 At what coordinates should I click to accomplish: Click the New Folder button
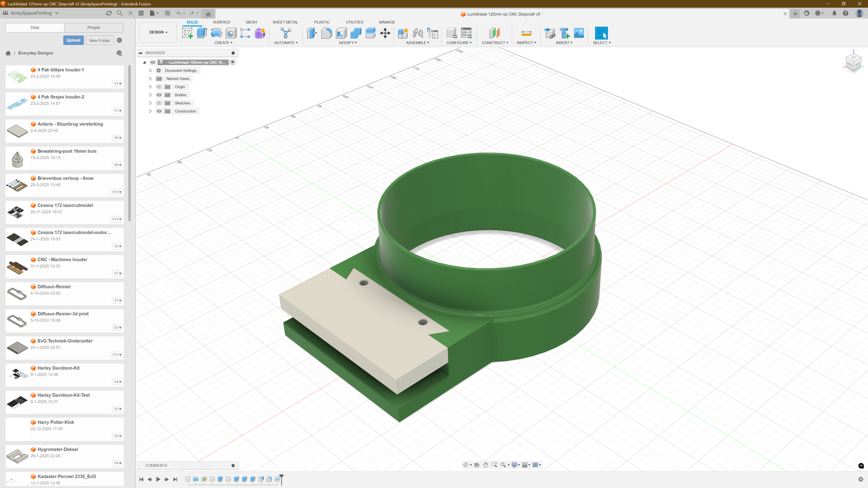coord(99,40)
